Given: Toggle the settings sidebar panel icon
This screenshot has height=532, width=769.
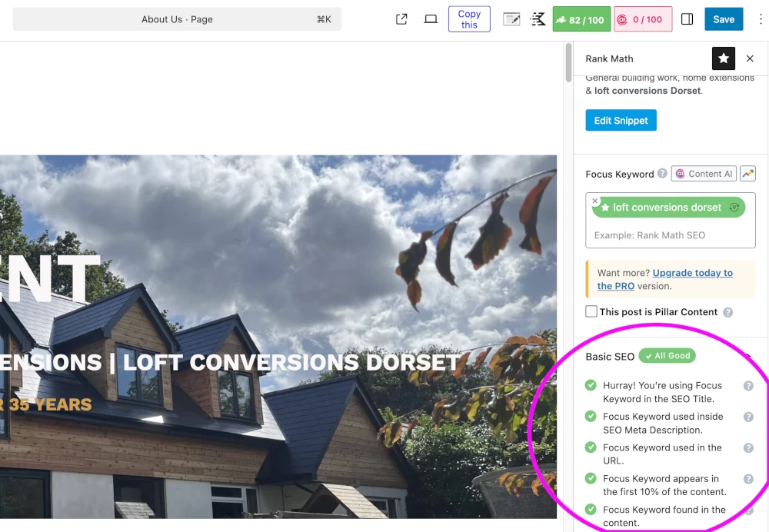Looking at the screenshot, I should click(x=687, y=19).
